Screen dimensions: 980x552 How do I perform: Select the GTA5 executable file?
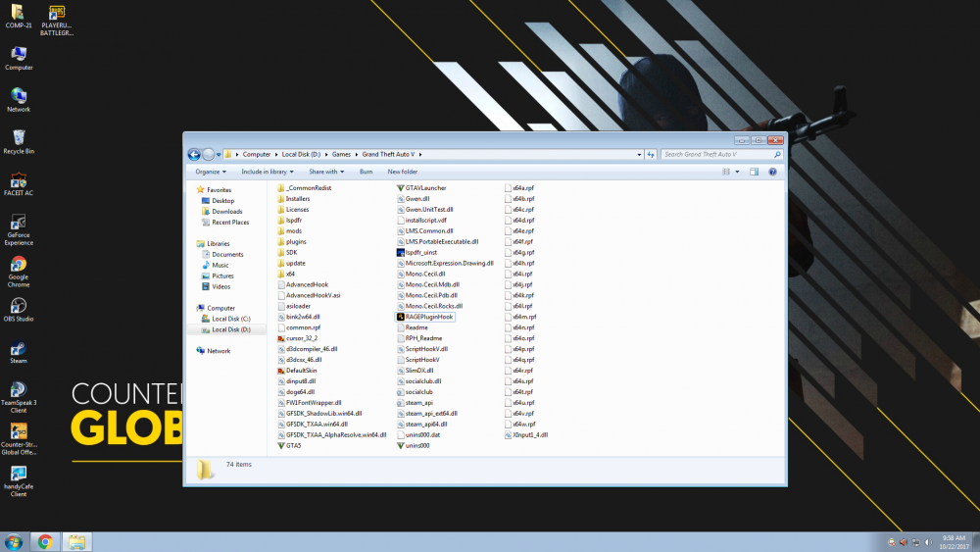click(x=289, y=446)
